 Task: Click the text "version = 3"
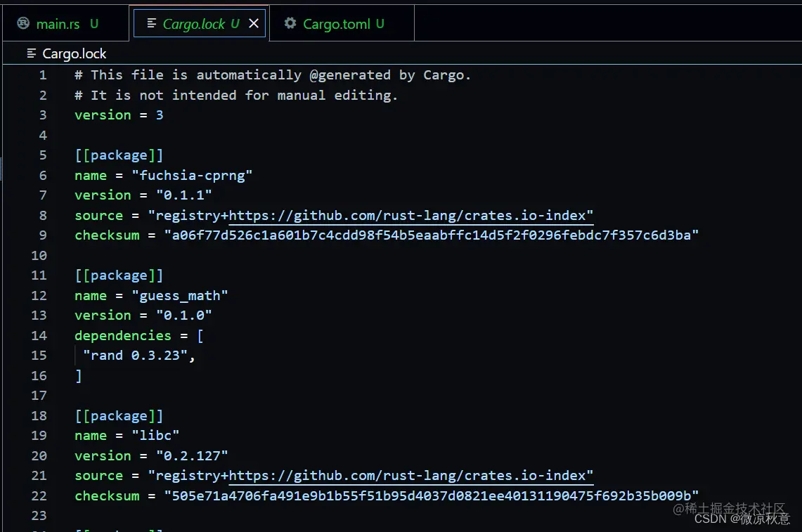tap(119, 115)
